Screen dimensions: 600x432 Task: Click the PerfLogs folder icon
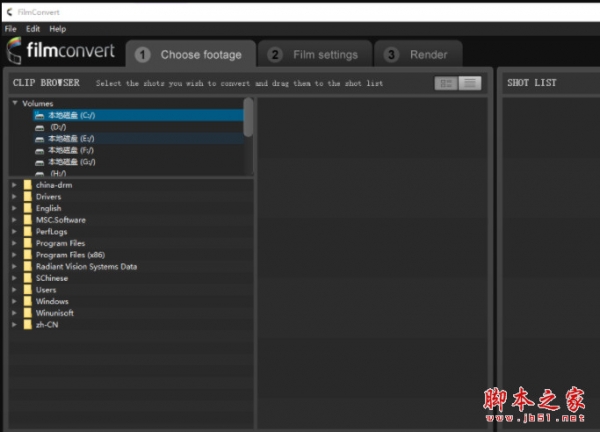28,231
